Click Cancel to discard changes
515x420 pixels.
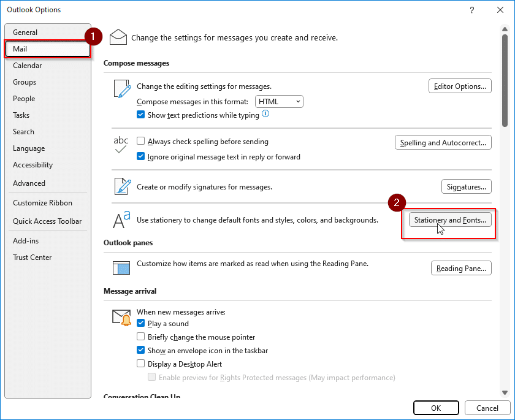pos(487,408)
